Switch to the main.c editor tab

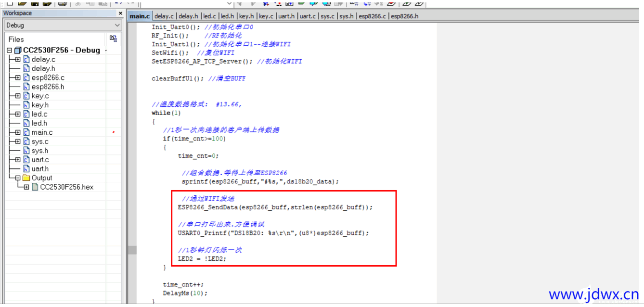coord(140,16)
